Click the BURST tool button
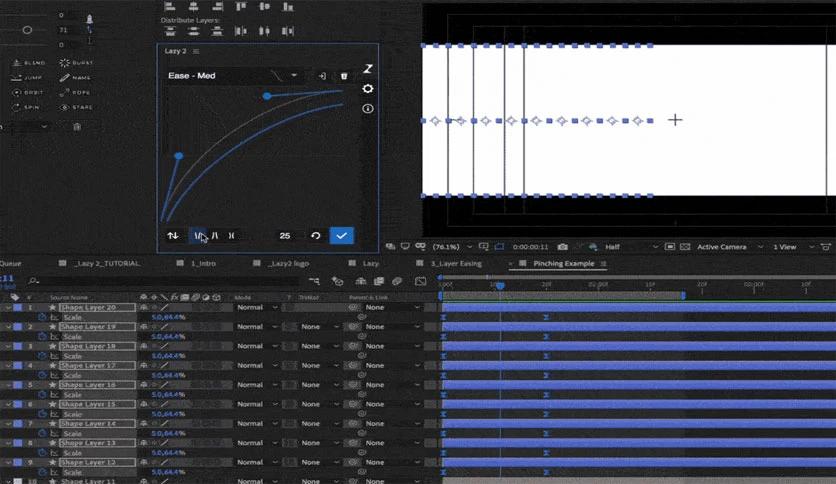 click(76, 63)
